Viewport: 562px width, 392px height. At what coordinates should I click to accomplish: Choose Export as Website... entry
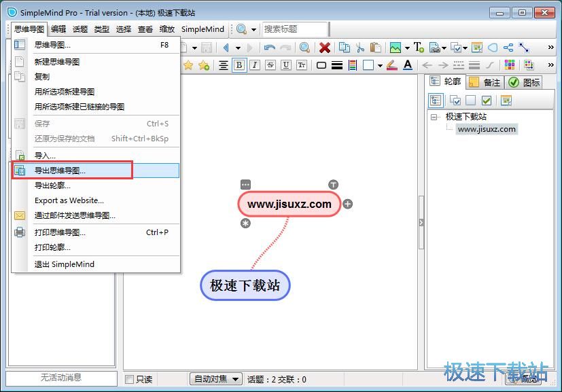(x=96, y=200)
